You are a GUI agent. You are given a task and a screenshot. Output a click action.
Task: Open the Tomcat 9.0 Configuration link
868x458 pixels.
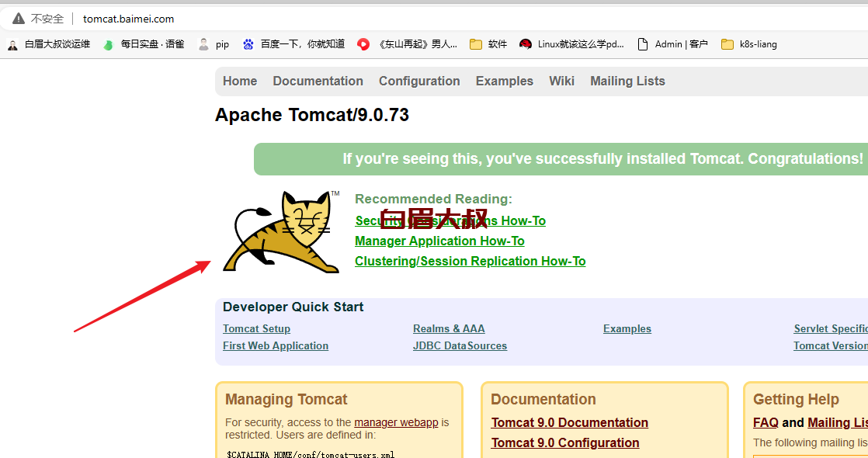[x=564, y=442]
